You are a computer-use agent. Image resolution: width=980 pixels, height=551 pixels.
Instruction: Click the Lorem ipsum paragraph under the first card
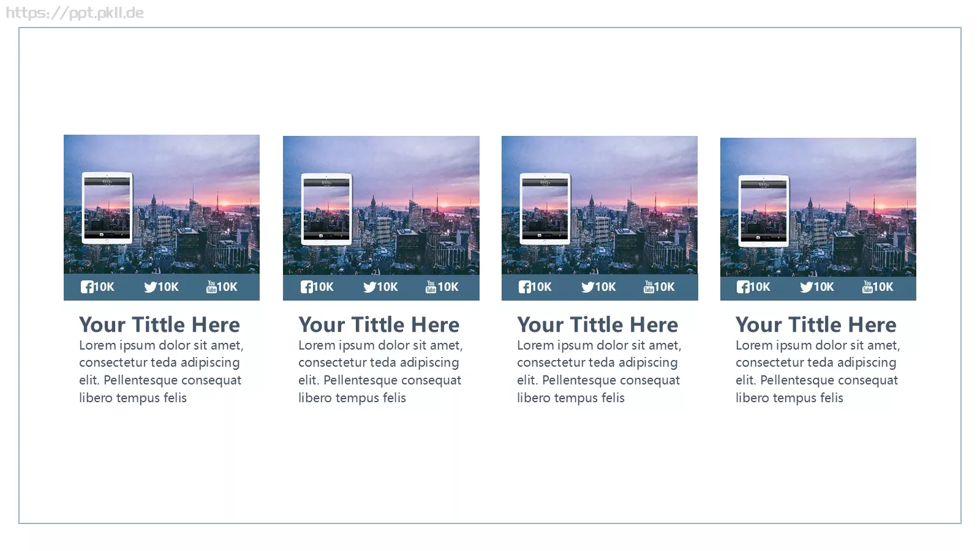[161, 372]
